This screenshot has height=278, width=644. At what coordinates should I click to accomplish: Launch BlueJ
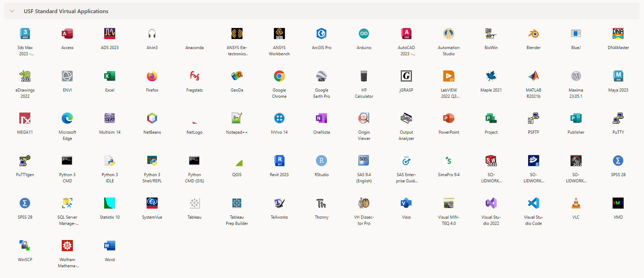click(x=576, y=33)
